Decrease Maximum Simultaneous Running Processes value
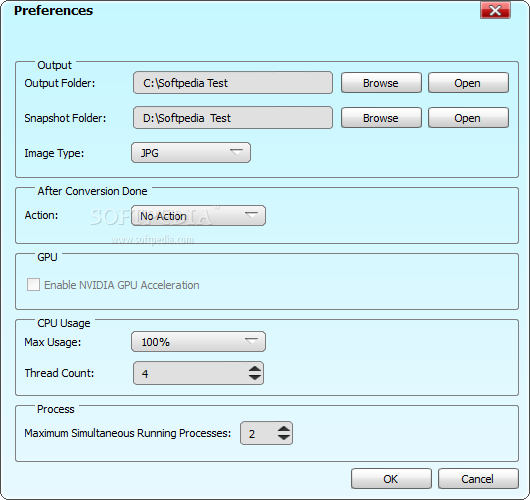This screenshot has height=500, width=530. click(x=284, y=437)
